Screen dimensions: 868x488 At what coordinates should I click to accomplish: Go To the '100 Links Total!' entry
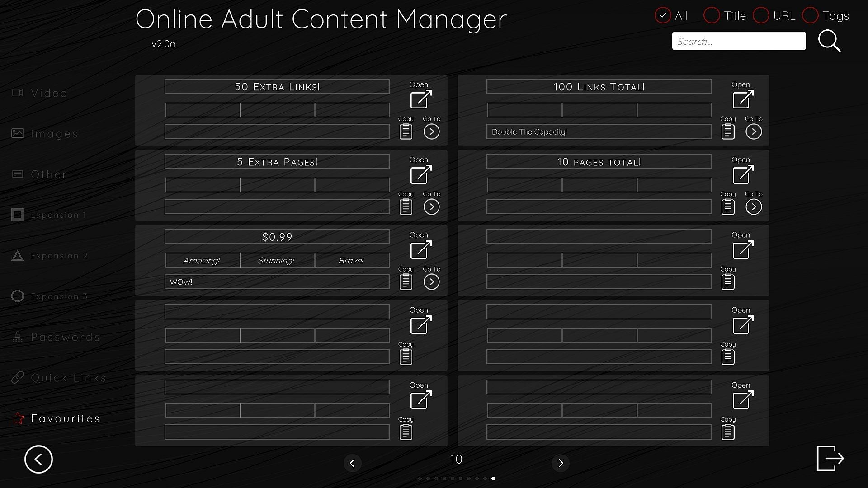(753, 131)
